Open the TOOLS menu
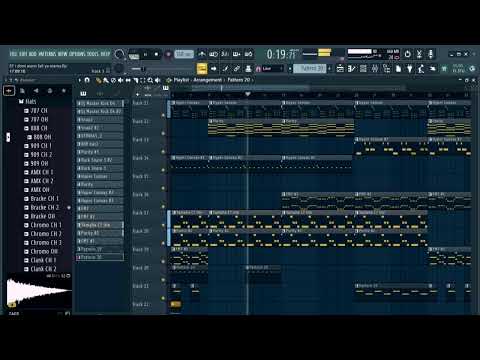480x360 pixels. pyautogui.click(x=93, y=54)
